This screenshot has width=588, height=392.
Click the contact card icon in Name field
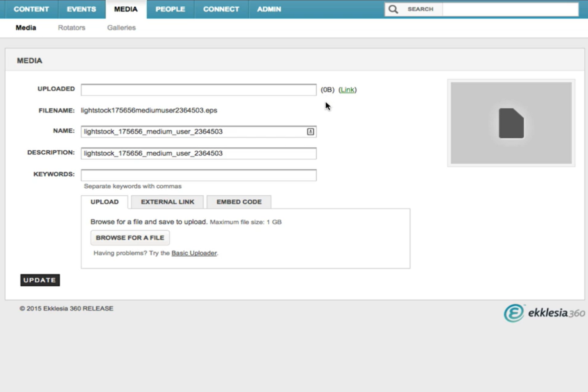[310, 131]
